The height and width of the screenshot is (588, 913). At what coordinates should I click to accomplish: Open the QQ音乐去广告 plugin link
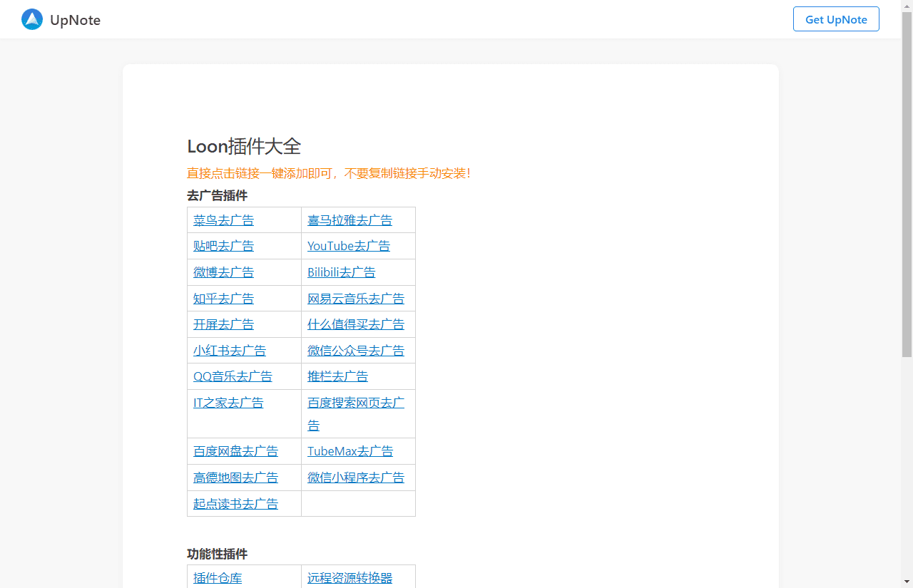click(233, 376)
